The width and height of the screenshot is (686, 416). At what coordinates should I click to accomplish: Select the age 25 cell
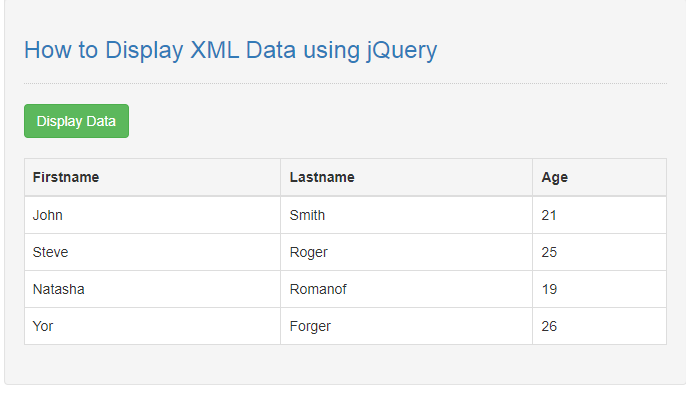pyautogui.click(x=549, y=252)
